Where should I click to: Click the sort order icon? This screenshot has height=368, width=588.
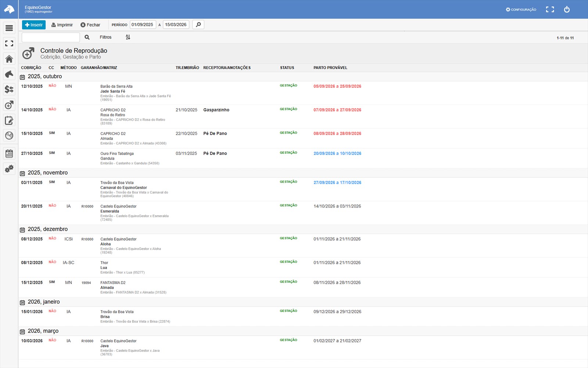click(128, 37)
